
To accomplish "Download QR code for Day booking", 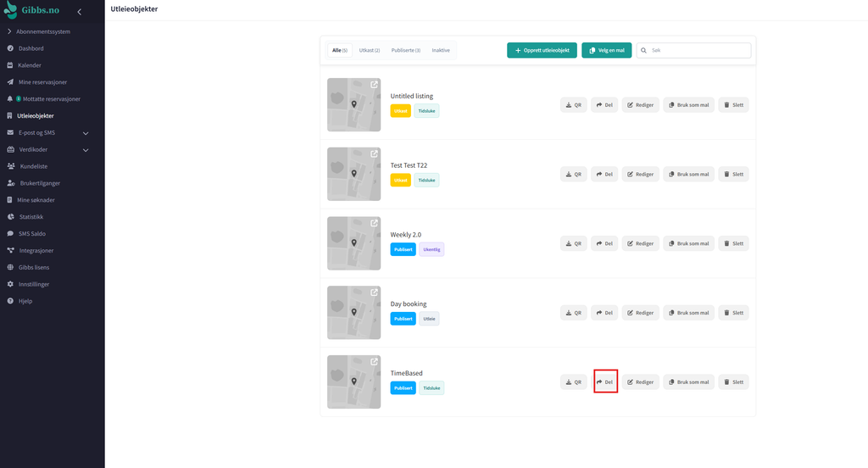I will coord(574,313).
